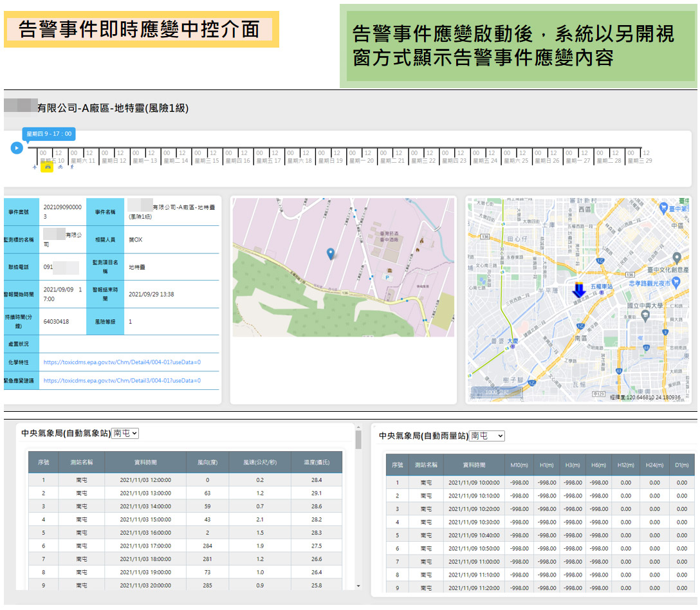The image size is (700, 610).
Task: Open the 化學特性 toxicdms Detail4 link
Action: [122, 362]
